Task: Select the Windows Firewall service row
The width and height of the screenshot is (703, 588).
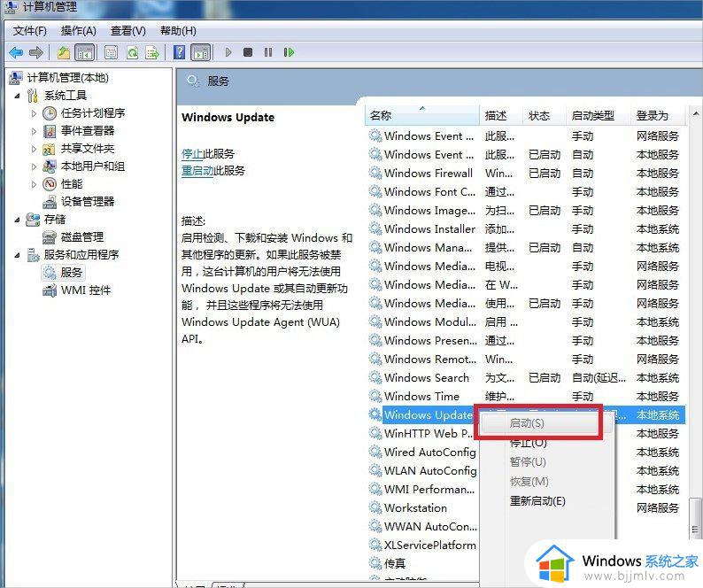Action: coord(526,174)
